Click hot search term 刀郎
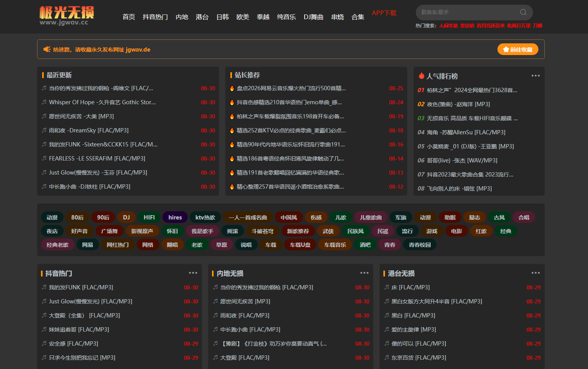The height and width of the screenshot is (369, 588). pos(538,25)
